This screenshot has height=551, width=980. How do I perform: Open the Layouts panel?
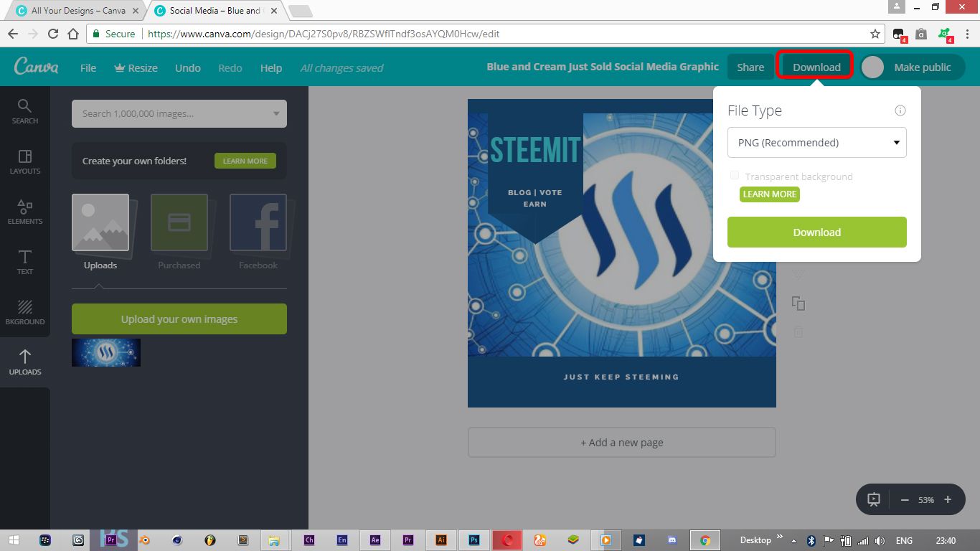pyautogui.click(x=24, y=161)
